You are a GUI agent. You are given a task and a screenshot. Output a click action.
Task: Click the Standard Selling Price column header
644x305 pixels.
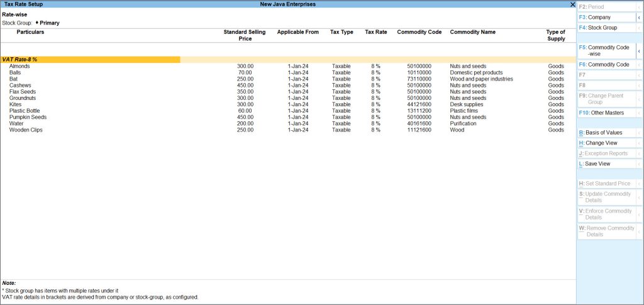[x=245, y=35]
